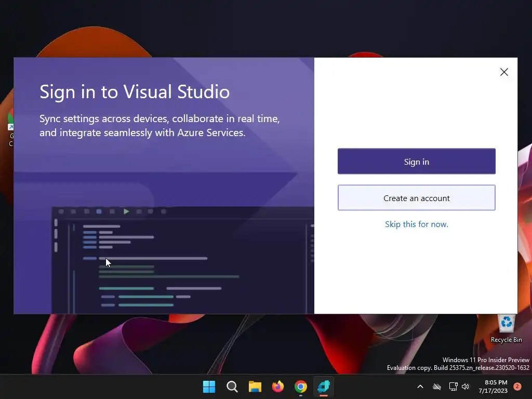Open taskbar Search
This screenshot has height=399, width=532.
(232, 387)
